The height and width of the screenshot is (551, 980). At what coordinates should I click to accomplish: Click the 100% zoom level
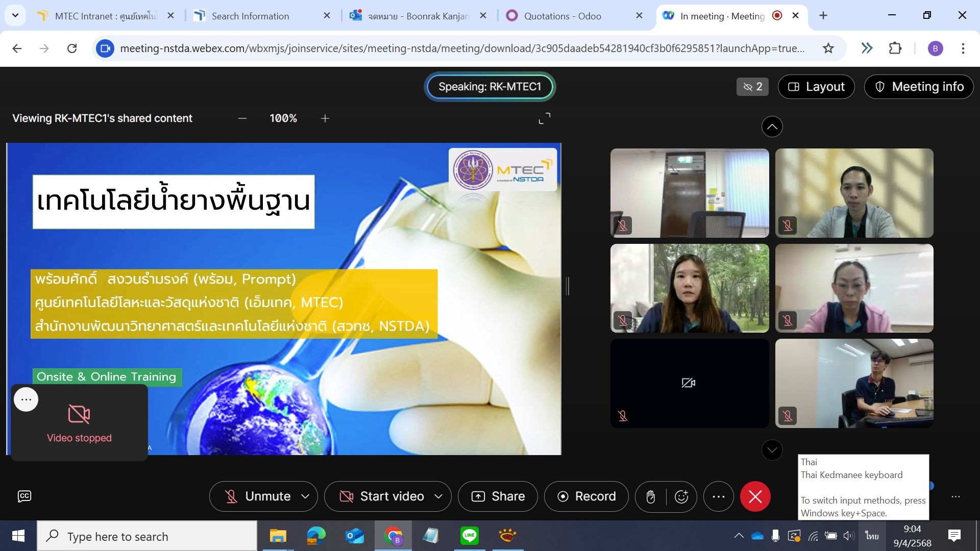point(283,118)
